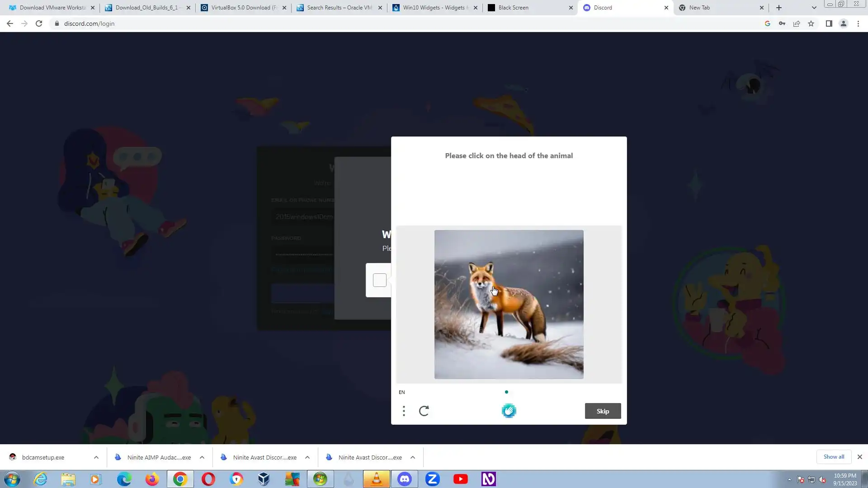Screen dimensions: 868x488
Task: Open the captcha three-dot options menu
Action: (404, 411)
